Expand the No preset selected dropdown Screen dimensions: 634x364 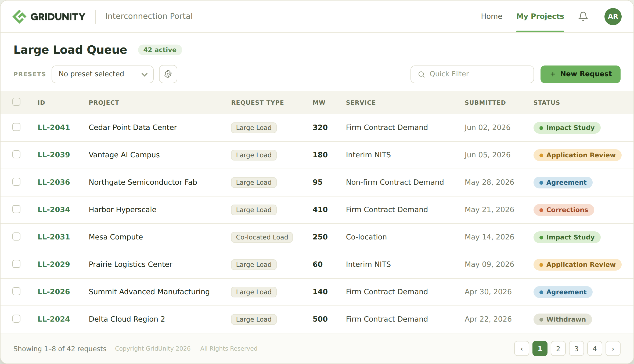103,74
